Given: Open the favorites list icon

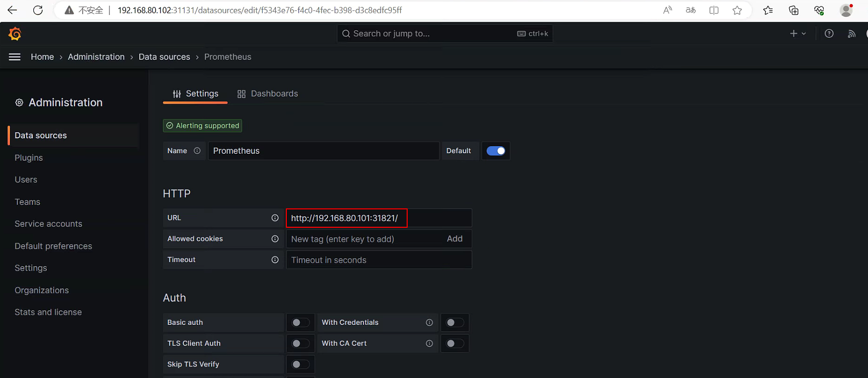Looking at the screenshot, I should 768,10.
